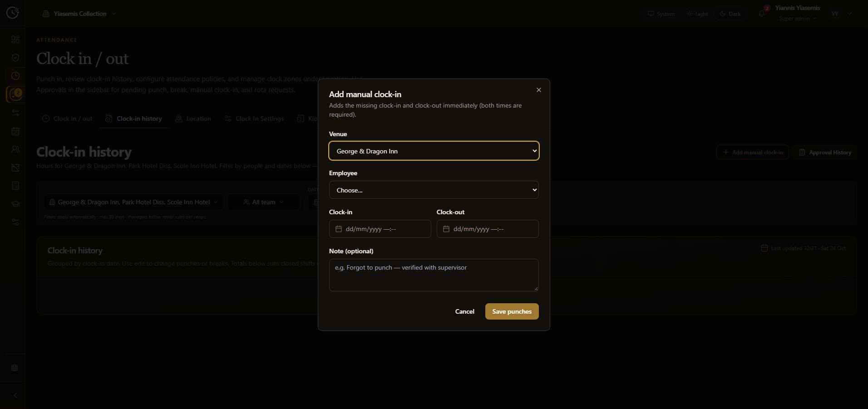Open the dashboard icon in the sidebar
This screenshot has width=868, height=409.
click(x=15, y=40)
